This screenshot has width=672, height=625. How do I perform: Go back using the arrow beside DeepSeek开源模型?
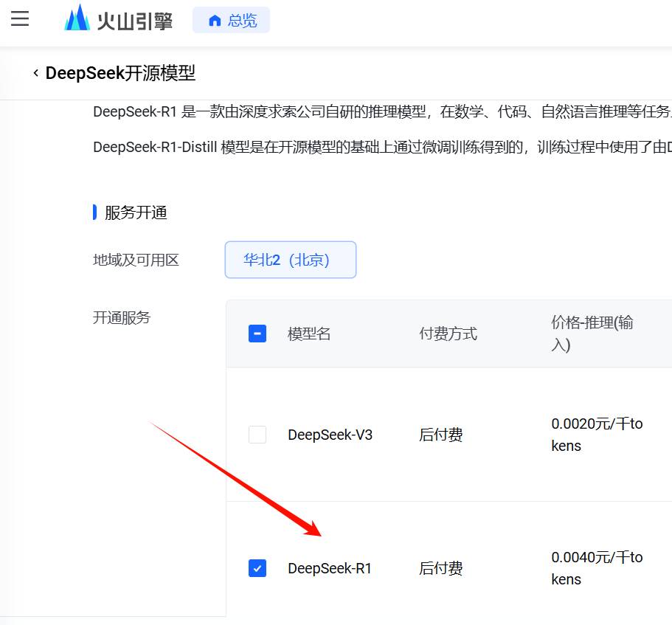[36, 73]
